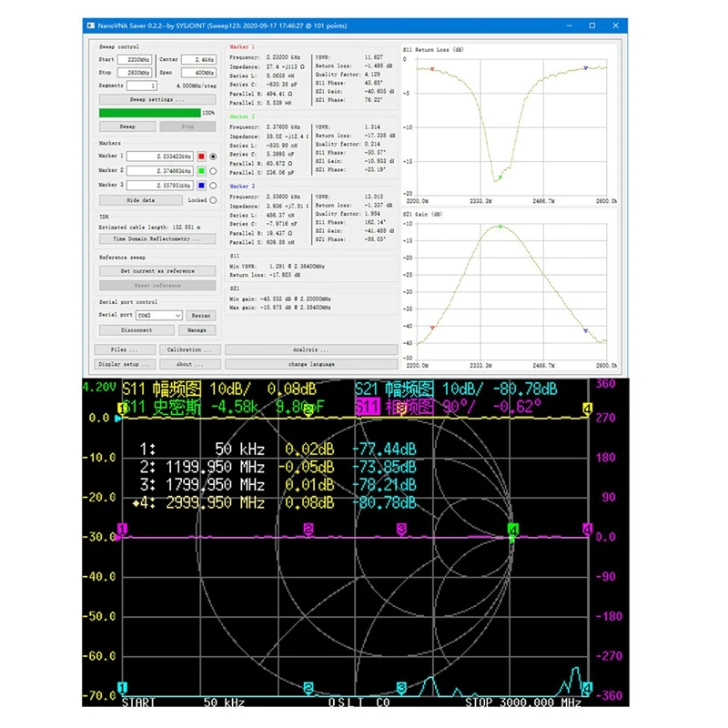Click active green marker 4 on Smith chart
The height and width of the screenshot is (728, 728).
click(512, 530)
